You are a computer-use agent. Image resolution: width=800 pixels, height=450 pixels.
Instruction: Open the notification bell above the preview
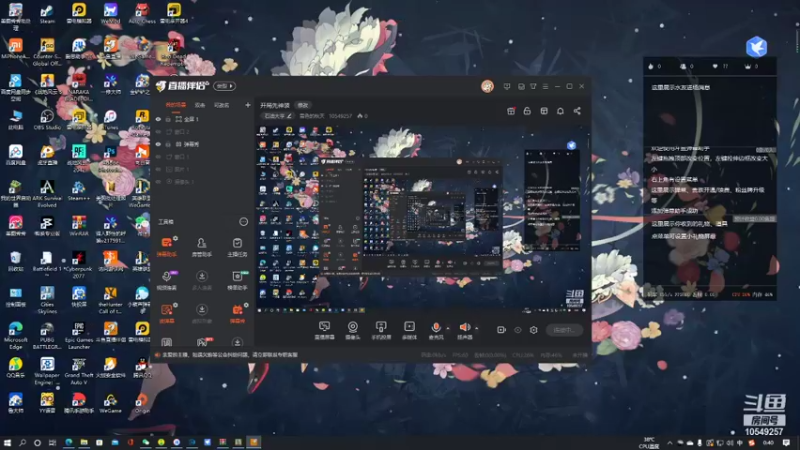560,111
